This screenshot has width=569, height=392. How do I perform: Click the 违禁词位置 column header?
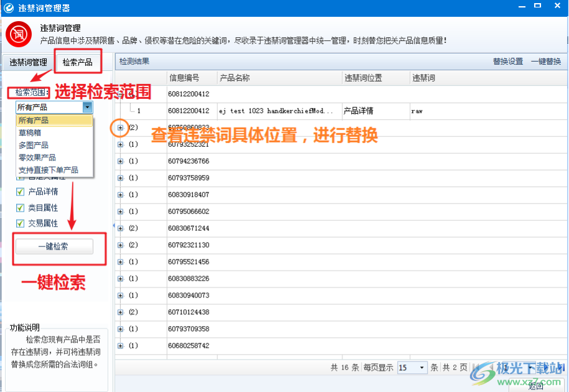(376, 78)
